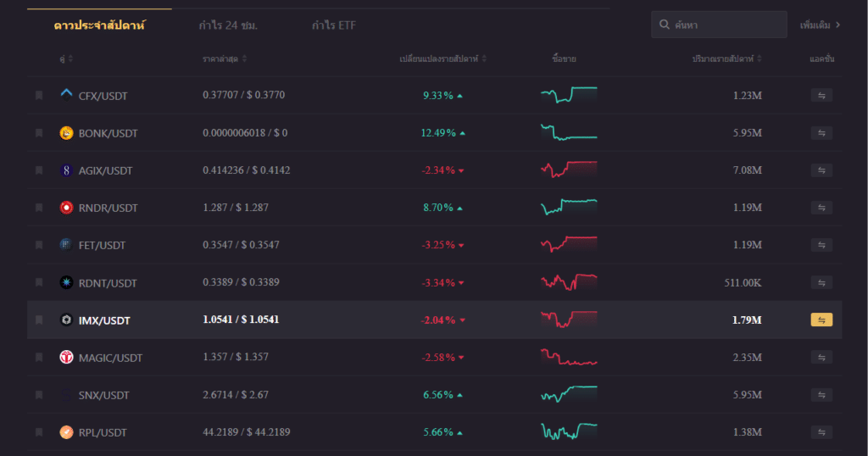Open trade action for SNX/USDT
868x456 pixels.
pyautogui.click(x=821, y=395)
